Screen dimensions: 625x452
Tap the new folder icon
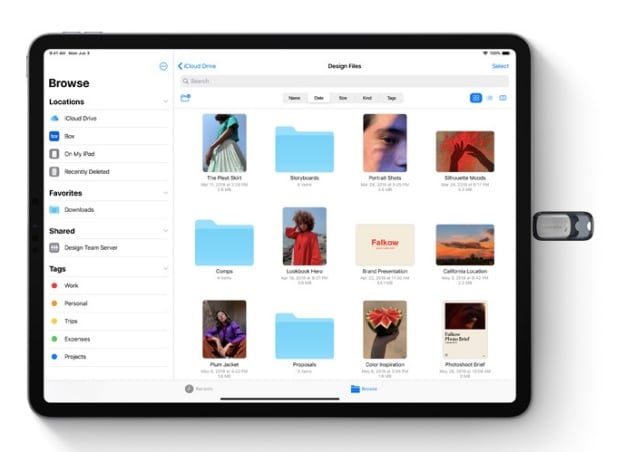(x=185, y=98)
